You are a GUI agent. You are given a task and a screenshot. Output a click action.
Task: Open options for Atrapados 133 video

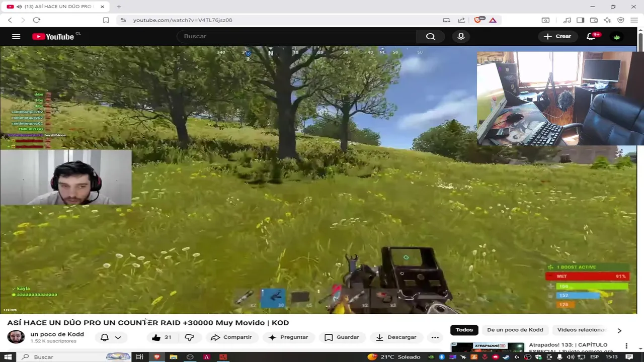tap(626, 346)
